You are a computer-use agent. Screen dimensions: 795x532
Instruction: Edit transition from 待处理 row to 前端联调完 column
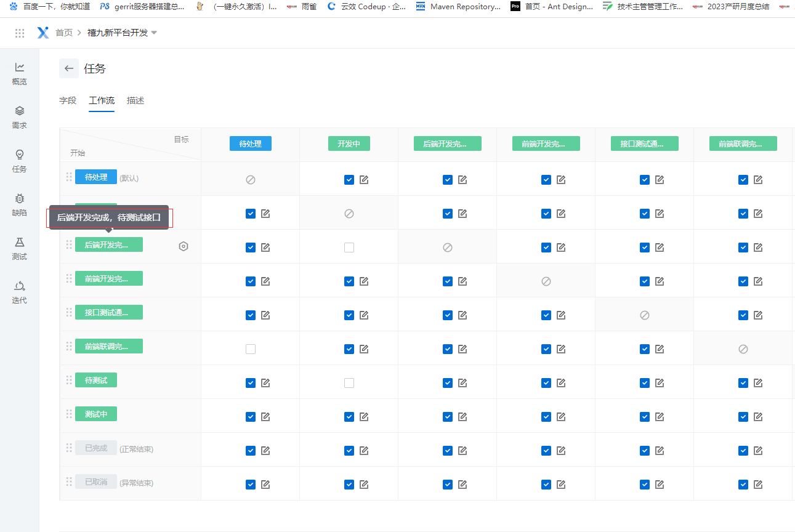tap(758, 180)
